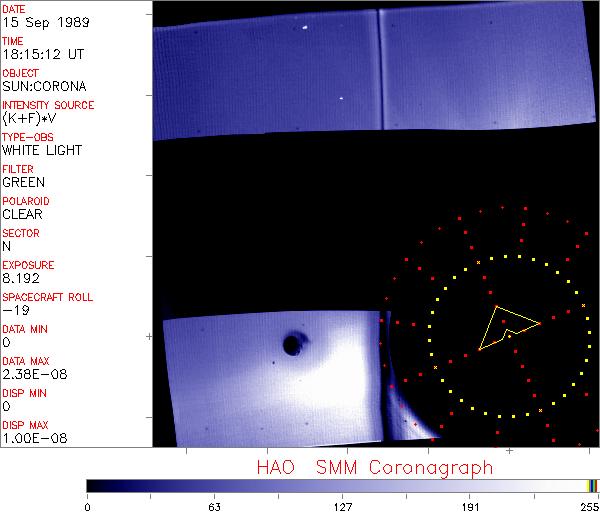Click the spacecraft roll value -19
The image size is (600, 512).
pyautogui.click(x=15, y=310)
